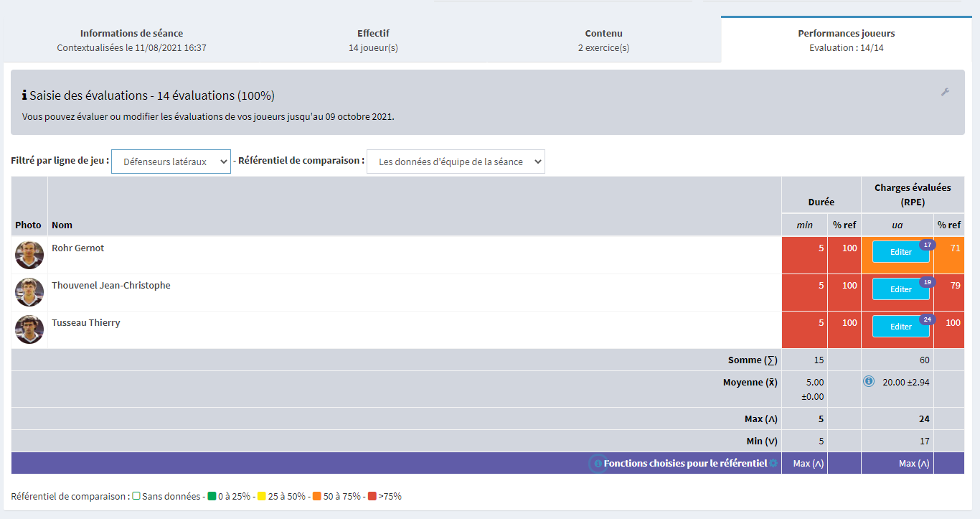Click the min sub-header
Viewport: 980px width, 519px height.
coord(804,225)
